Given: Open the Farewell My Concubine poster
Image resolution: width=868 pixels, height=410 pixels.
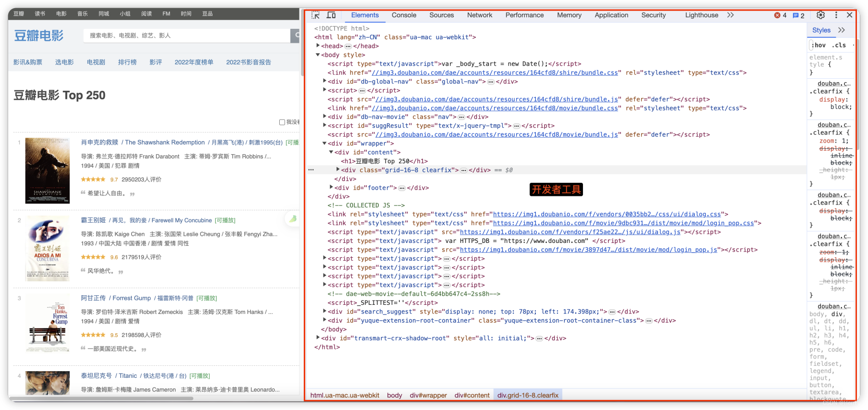Looking at the screenshot, I should pyautogui.click(x=48, y=249).
